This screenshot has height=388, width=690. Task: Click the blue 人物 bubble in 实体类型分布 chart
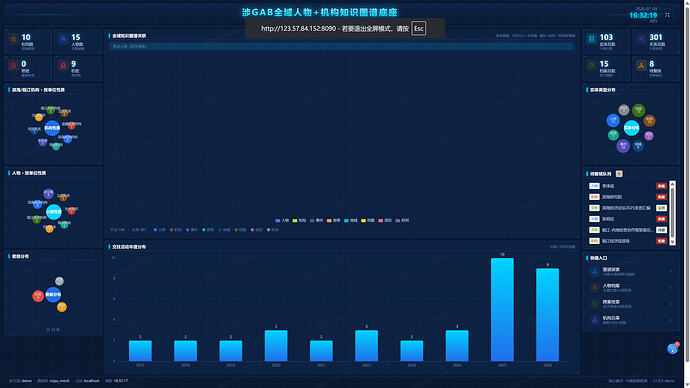click(x=613, y=120)
